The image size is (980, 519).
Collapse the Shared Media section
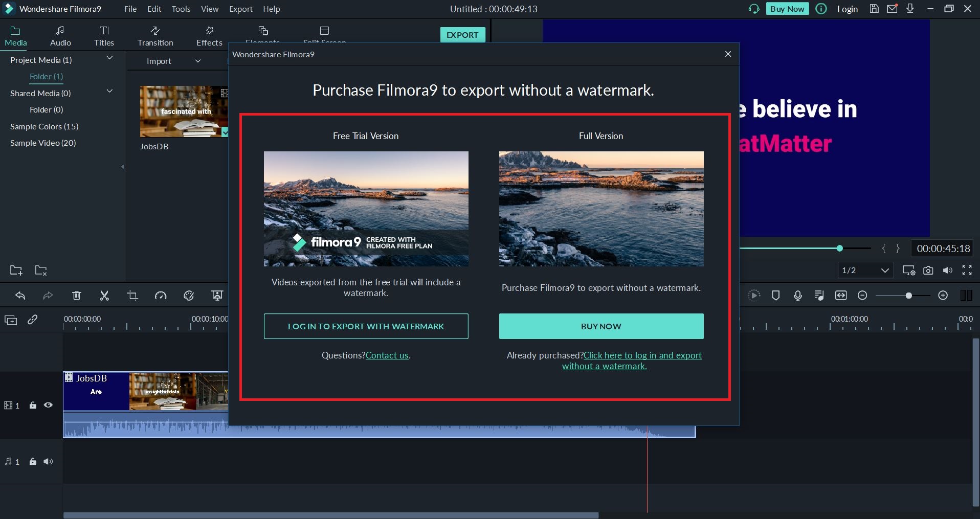(x=109, y=92)
